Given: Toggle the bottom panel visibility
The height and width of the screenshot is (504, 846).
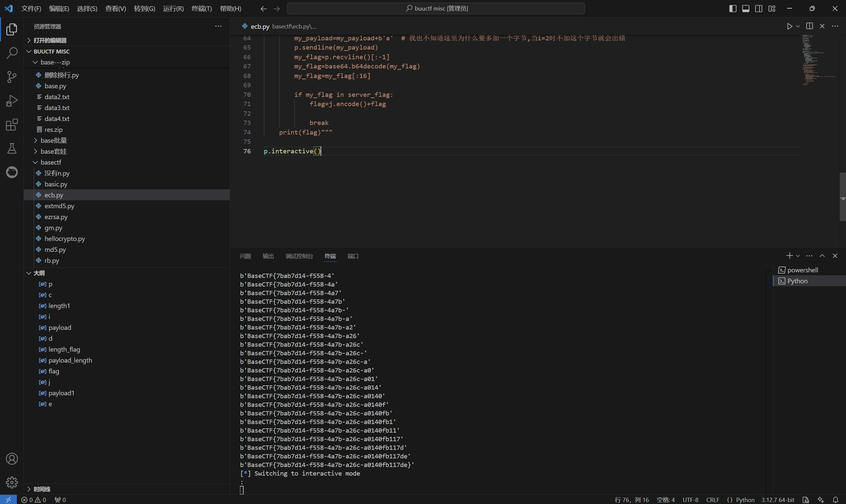Looking at the screenshot, I should pyautogui.click(x=746, y=9).
